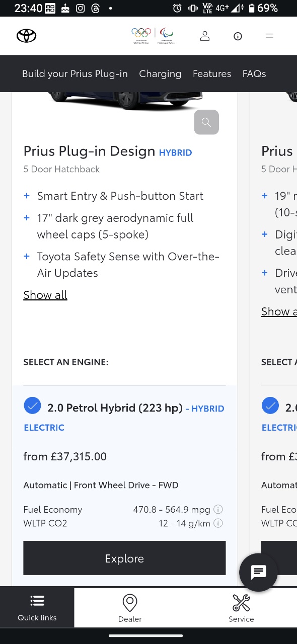Click the Explore button
Image resolution: width=297 pixels, height=644 pixels.
pyautogui.click(x=124, y=558)
